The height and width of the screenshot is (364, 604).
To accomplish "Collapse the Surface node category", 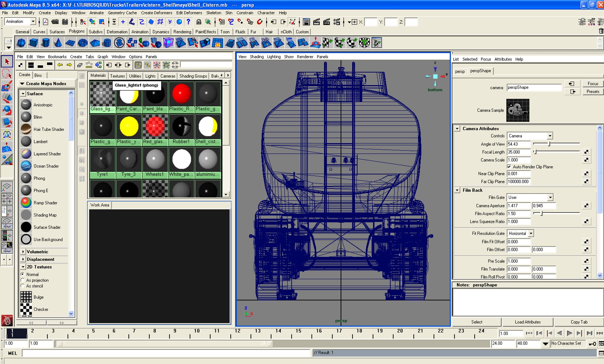I will coord(23,94).
